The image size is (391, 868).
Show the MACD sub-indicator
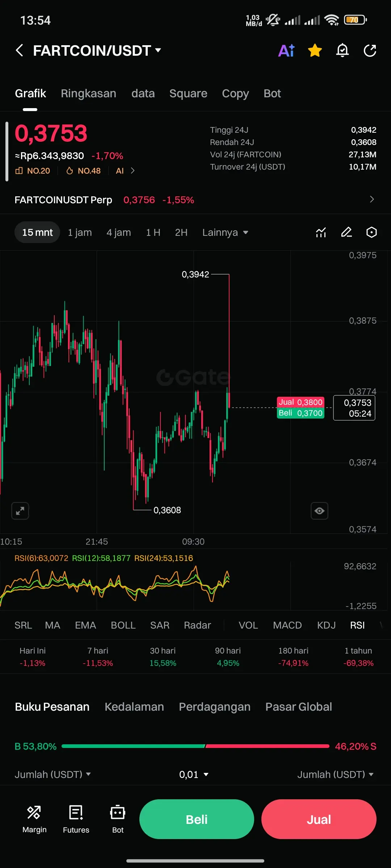tap(287, 625)
